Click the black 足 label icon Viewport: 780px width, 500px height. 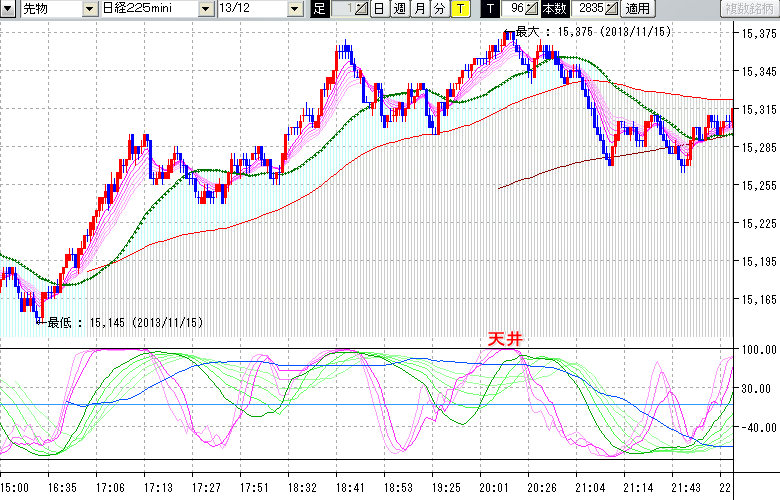319,9
